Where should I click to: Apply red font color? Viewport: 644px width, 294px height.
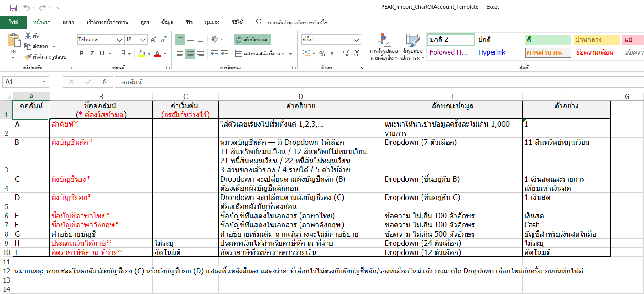tap(158, 54)
